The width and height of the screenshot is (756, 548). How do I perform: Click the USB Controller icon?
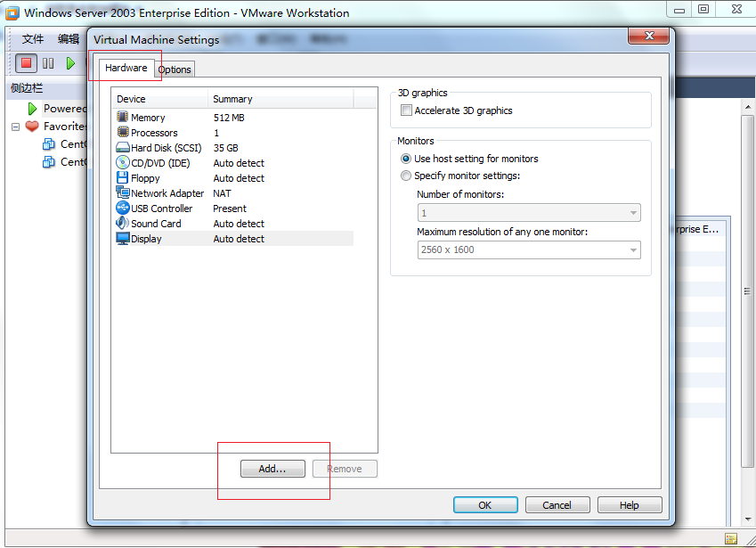pyautogui.click(x=123, y=208)
